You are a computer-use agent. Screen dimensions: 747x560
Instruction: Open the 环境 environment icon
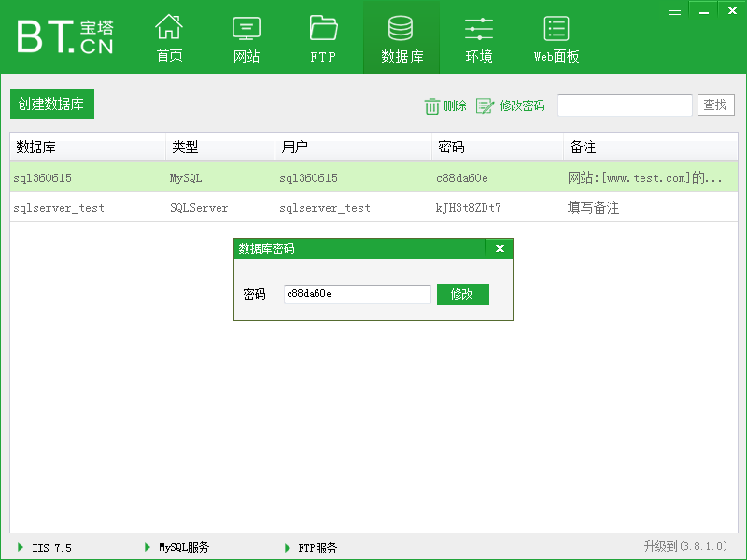click(478, 35)
